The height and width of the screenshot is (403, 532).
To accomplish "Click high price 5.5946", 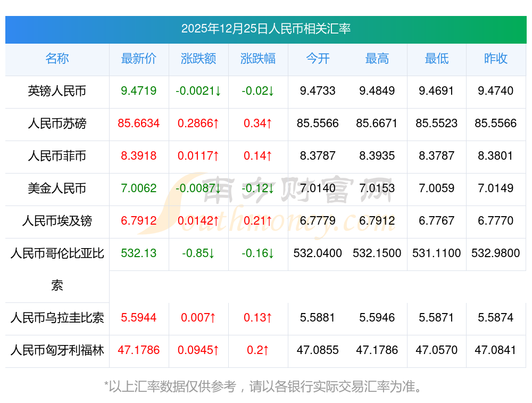I will (x=377, y=318).
